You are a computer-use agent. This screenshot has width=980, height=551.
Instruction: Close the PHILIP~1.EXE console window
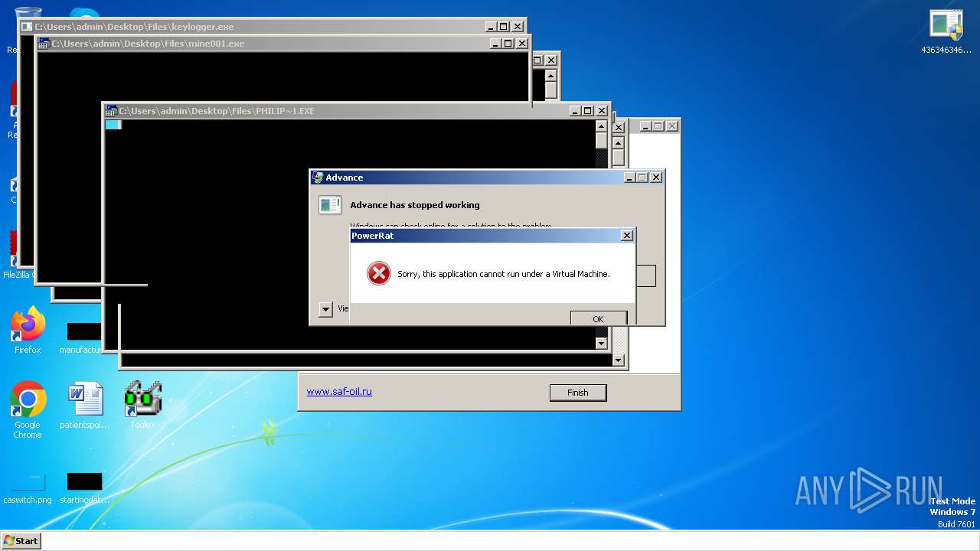coord(602,111)
